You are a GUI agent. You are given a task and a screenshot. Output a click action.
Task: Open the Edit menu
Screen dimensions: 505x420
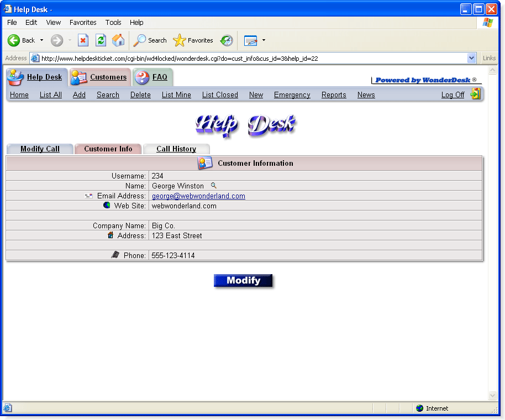coord(31,22)
